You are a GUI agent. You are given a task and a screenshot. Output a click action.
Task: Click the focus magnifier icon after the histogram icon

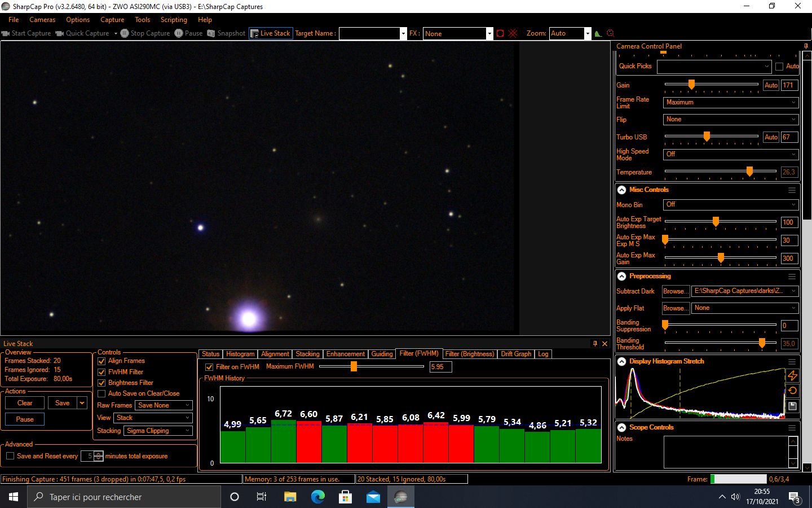click(x=610, y=33)
